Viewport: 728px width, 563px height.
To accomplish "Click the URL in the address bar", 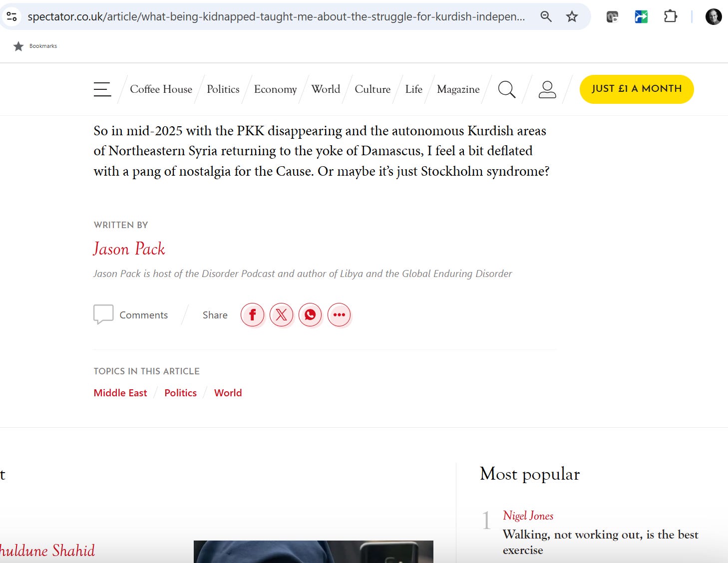I will pyautogui.click(x=276, y=16).
